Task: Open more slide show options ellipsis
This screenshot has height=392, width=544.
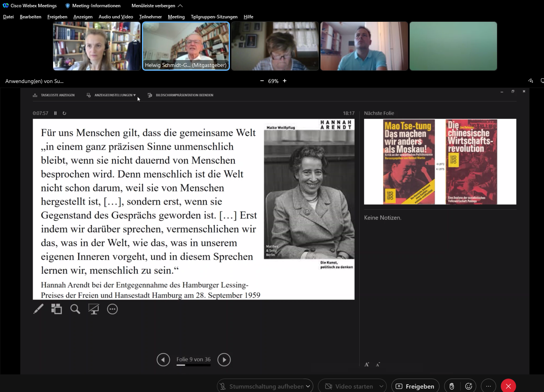Action: [112, 309]
